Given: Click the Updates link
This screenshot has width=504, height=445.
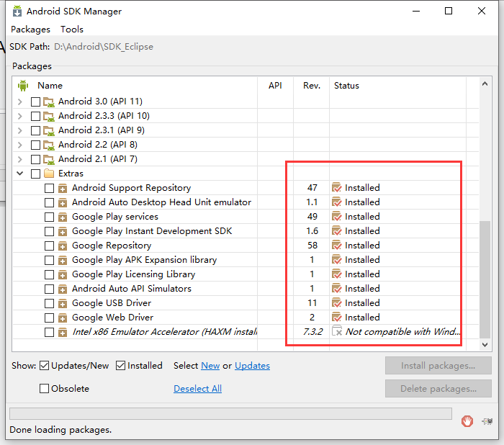Looking at the screenshot, I should point(252,366).
